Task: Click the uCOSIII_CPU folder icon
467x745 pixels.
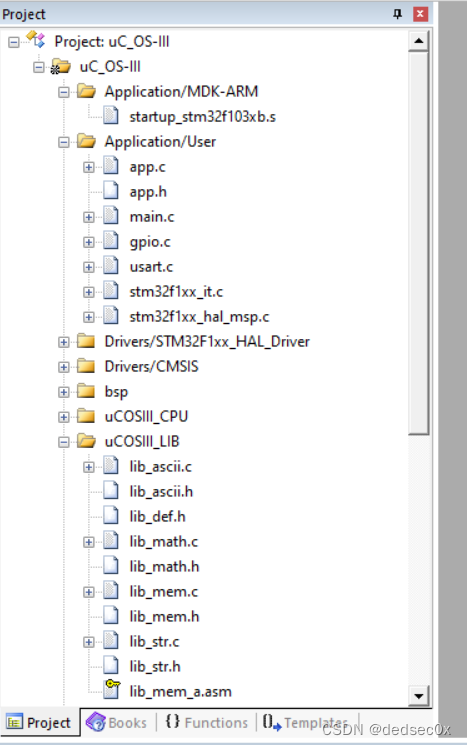Action: (x=86, y=416)
